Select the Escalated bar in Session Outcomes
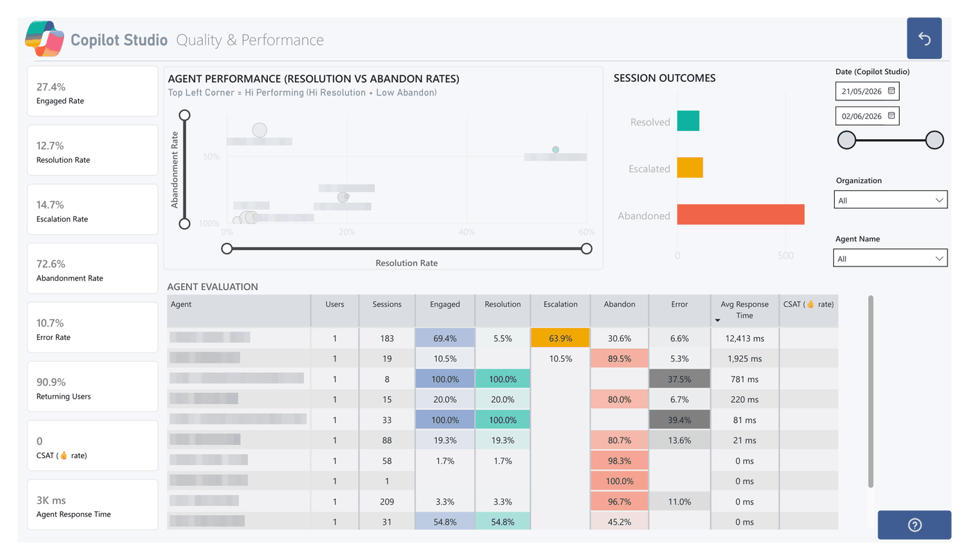 pos(690,168)
